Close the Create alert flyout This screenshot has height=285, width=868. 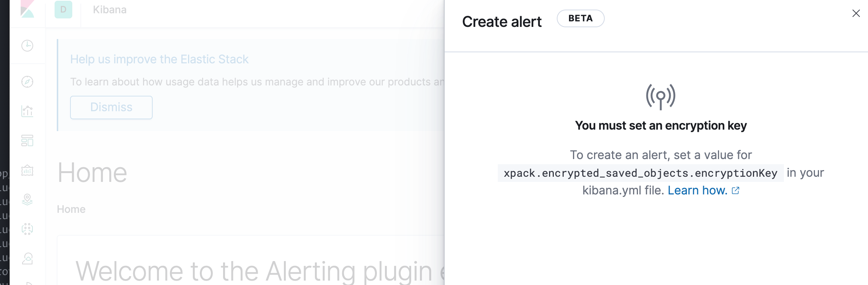point(856,13)
